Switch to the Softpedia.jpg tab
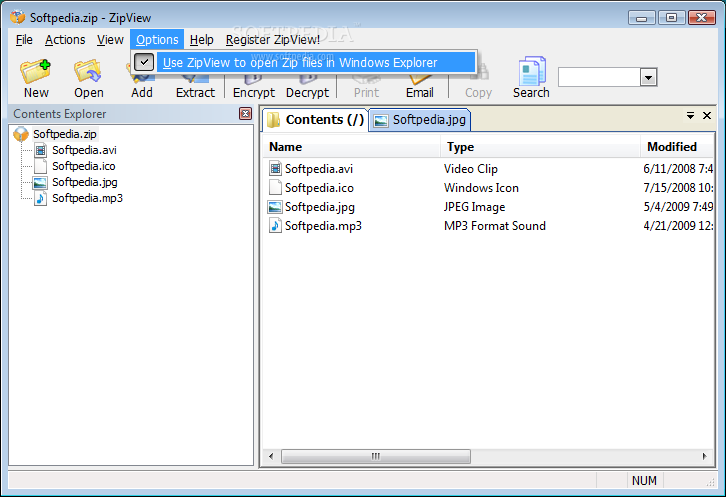 tap(420, 120)
